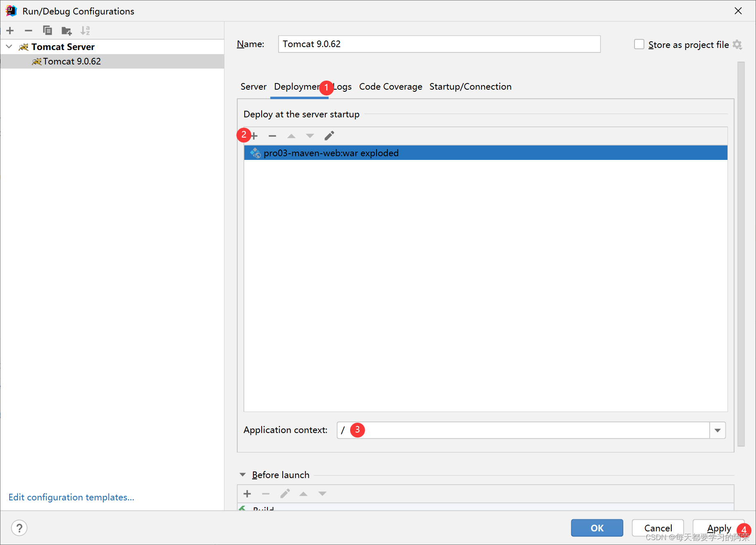Close the Run/Debug Configurations dialog

coord(738,11)
